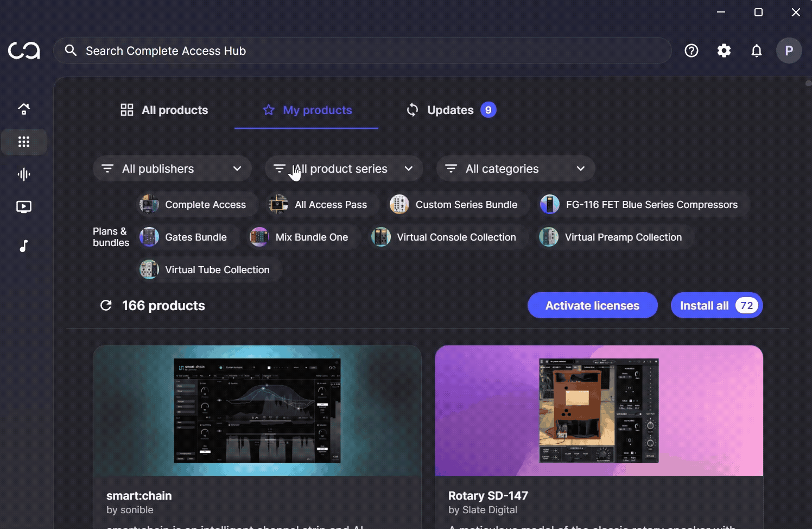812x529 pixels.
Task: Filter by Complete Access bundle
Action: click(x=198, y=204)
